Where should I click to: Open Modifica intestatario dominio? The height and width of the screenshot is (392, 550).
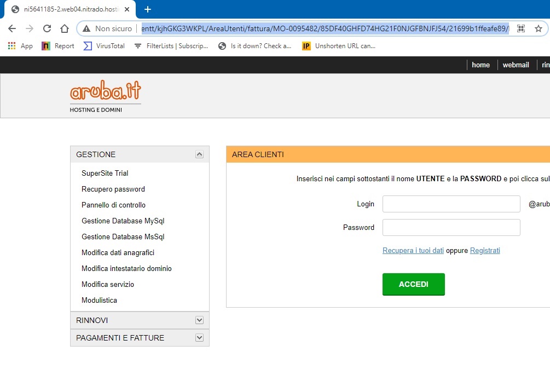pos(126,268)
